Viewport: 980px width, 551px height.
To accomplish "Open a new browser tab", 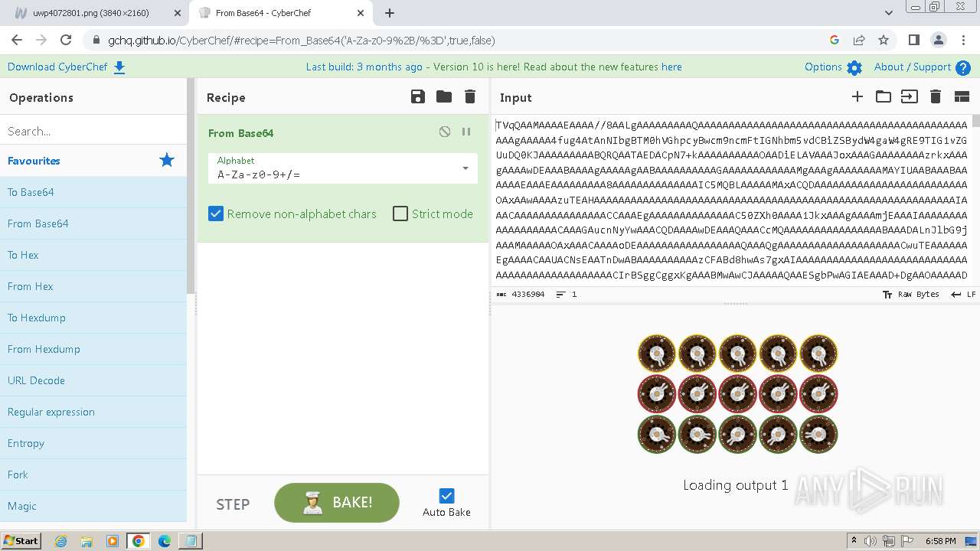I will tap(390, 13).
